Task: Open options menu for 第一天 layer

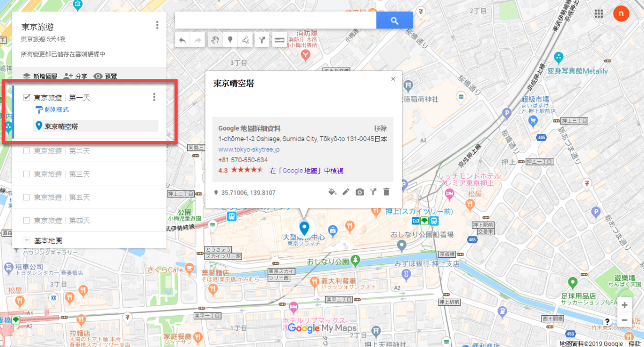Action: coord(154,97)
